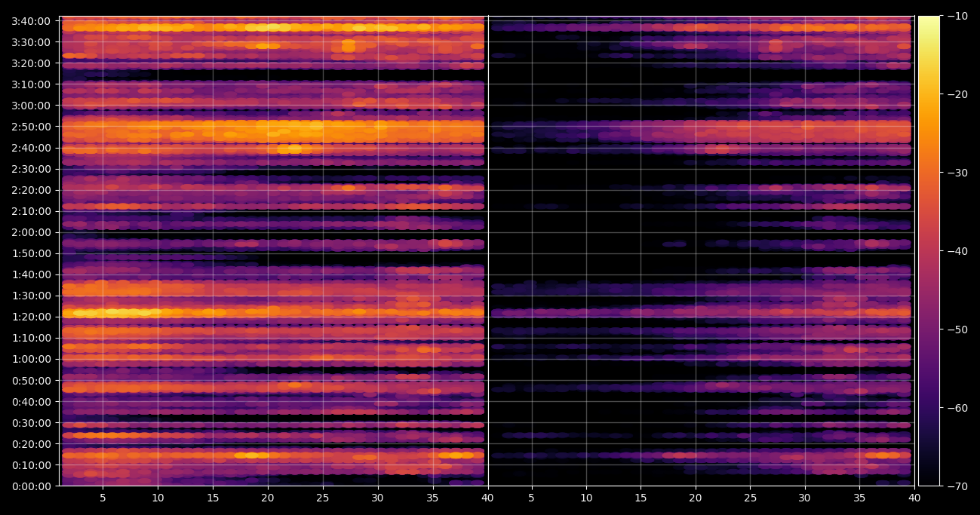Click x-axis label 10 under right heatmap
The image size is (980, 515).
(586, 498)
